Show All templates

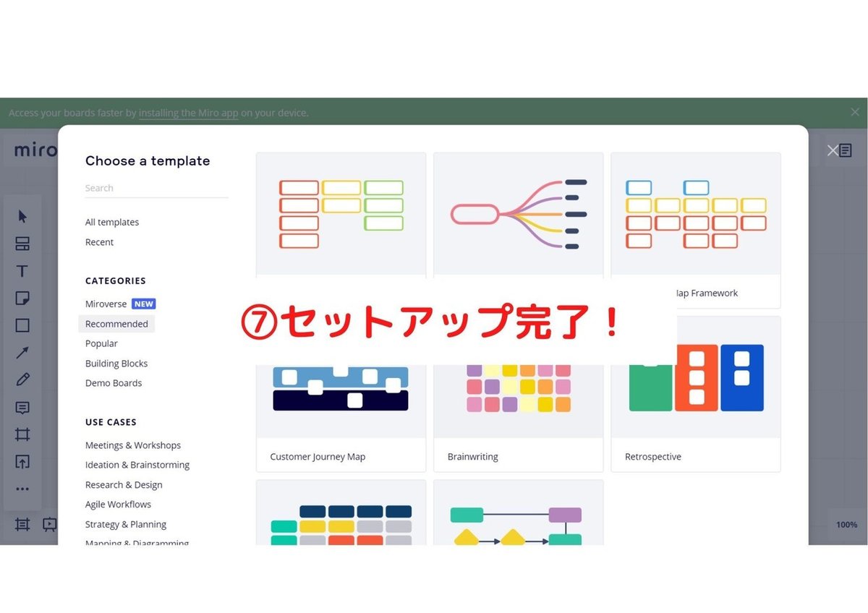[112, 222]
